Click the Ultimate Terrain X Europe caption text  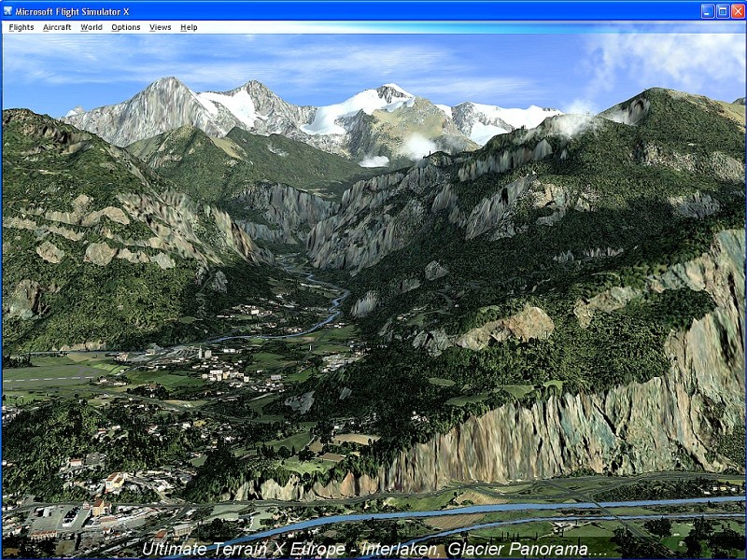[373, 550]
